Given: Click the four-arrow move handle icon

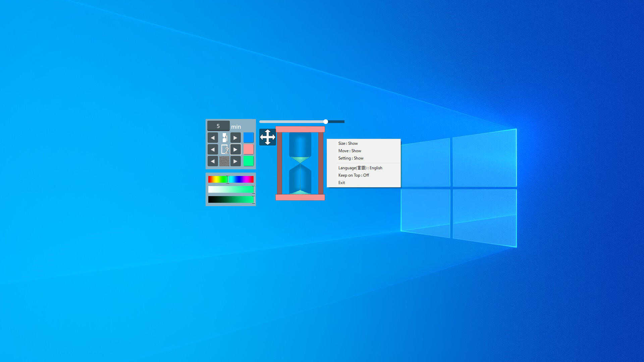Looking at the screenshot, I should 268,137.
